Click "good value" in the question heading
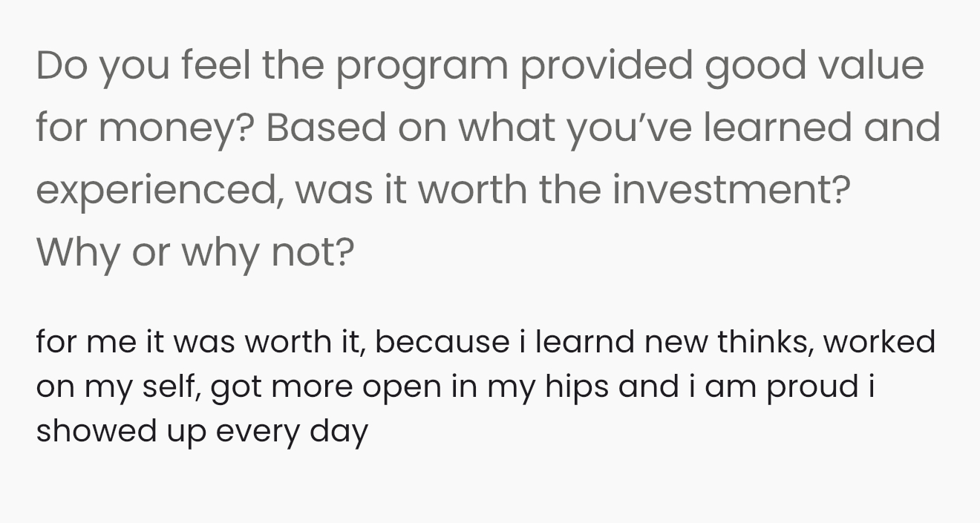The height and width of the screenshot is (523, 980). click(x=814, y=66)
